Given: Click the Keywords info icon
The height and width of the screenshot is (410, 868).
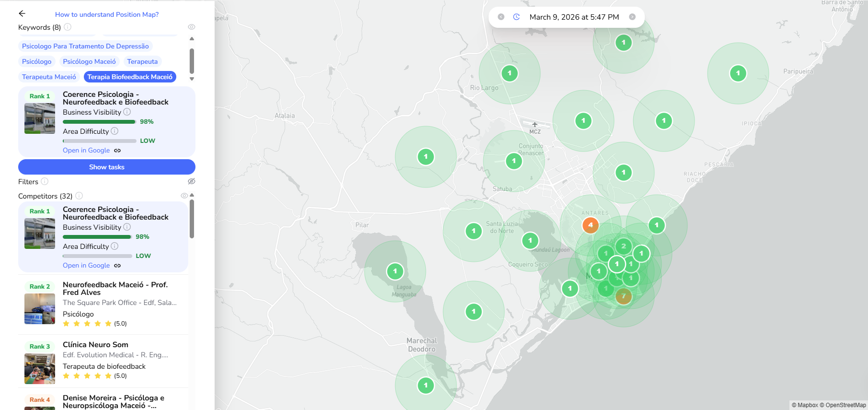Looking at the screenshot, I should click(x=68, y=27).
